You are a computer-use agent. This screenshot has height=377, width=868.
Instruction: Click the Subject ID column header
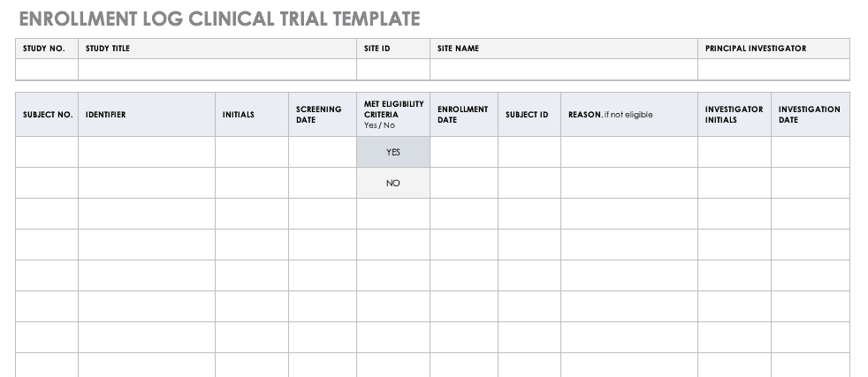coord(529,115)
